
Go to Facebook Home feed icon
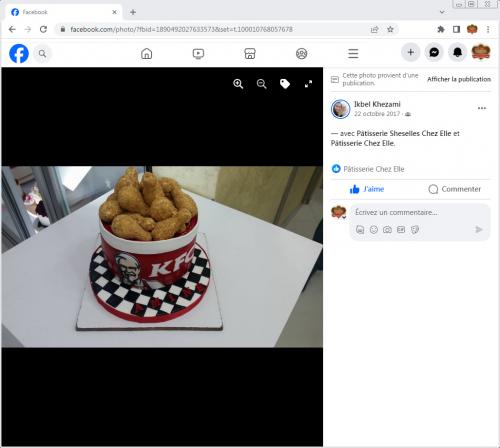tap(147, 53)
